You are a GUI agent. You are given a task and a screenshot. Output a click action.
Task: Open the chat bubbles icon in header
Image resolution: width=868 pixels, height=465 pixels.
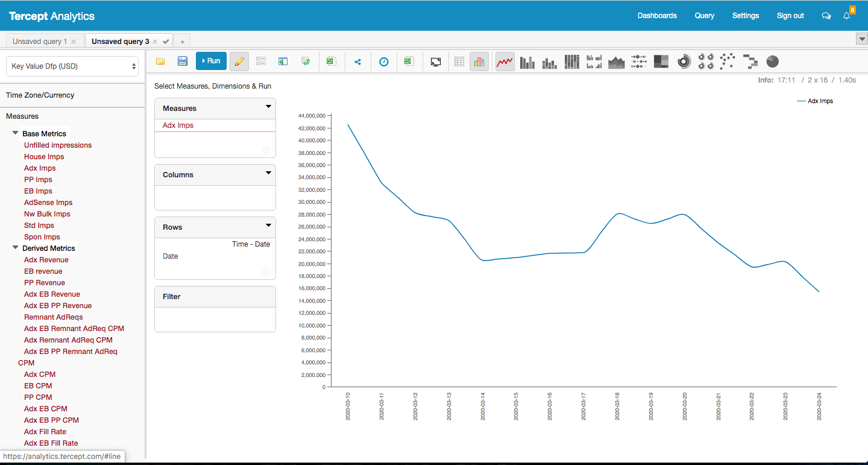tap(826, 16)
